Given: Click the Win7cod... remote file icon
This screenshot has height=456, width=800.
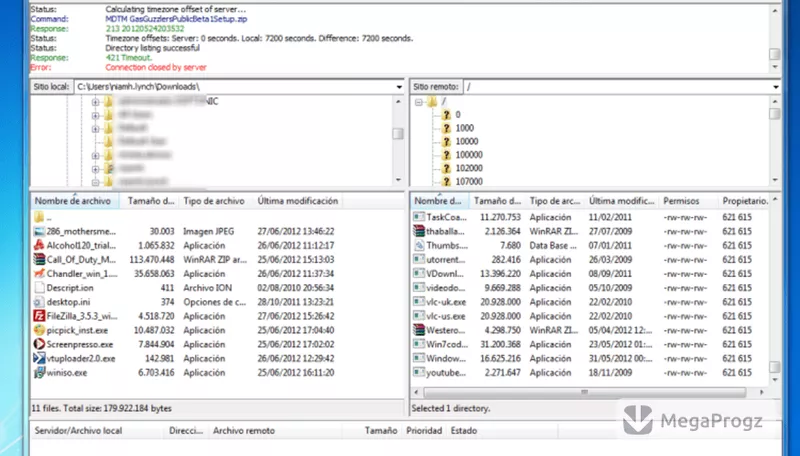Looking at the screenshot, I should coord(419,344).
